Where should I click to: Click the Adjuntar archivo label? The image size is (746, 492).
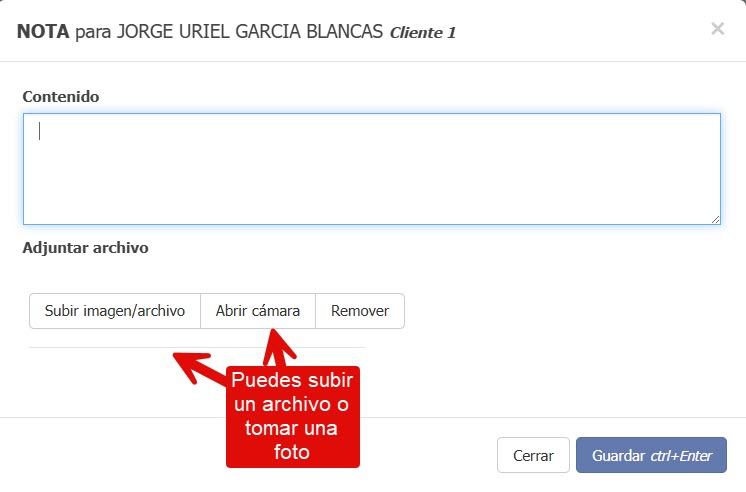tap(85, 247)
